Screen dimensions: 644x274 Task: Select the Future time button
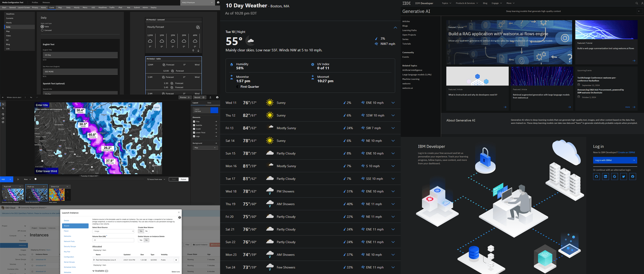click(183, 179)
